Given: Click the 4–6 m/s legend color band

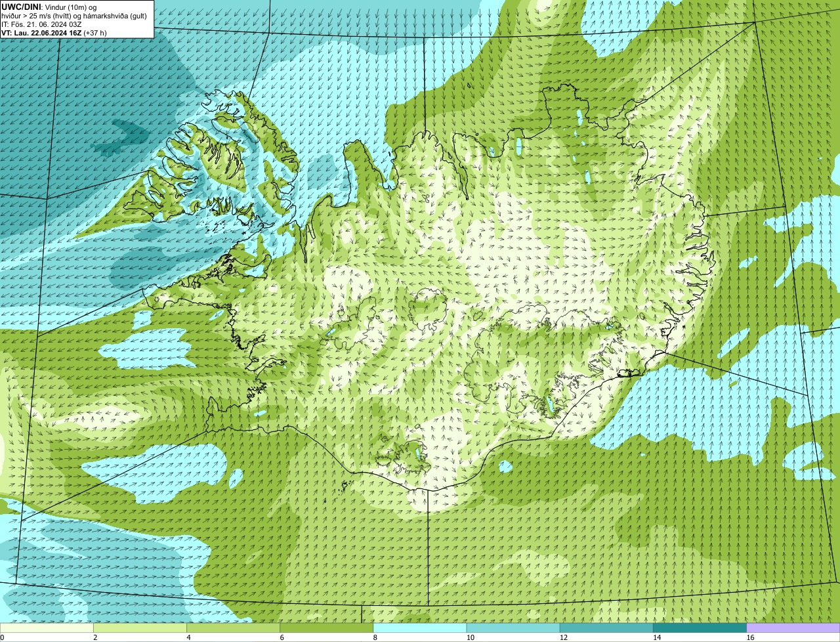Looking at the screenshot, I should coord(234,628).
